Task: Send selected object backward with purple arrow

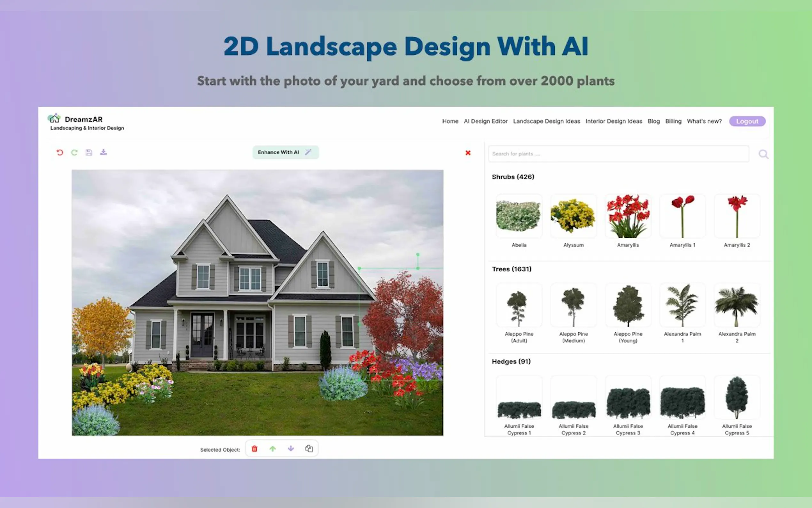Action: [291, 448]
